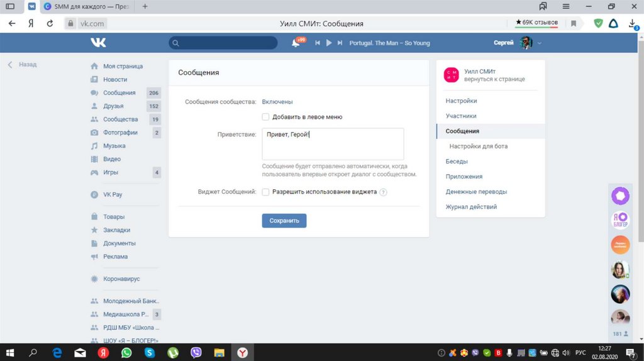Open Viber from the Windows taskbar
The width and height of the screenshot is (644, 361).
pyautogui.click(x=196, y=353)
